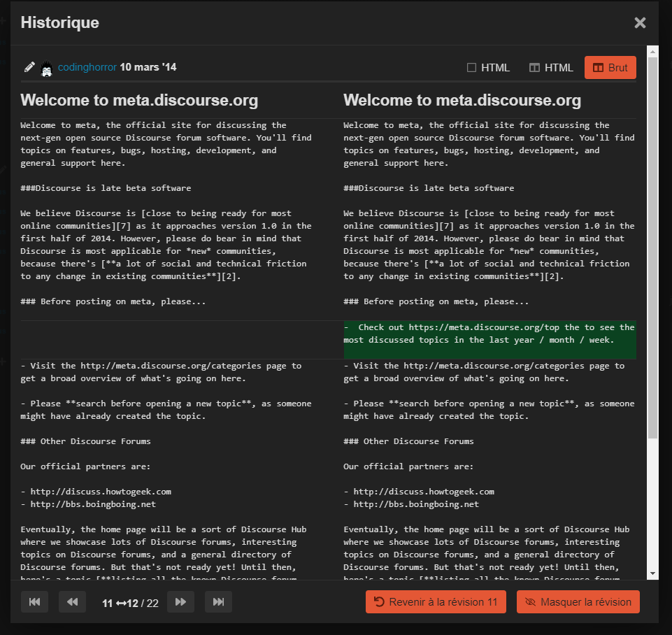
Task: Click left column '### Other Discourse Forums' line
Action: (86, 441)
